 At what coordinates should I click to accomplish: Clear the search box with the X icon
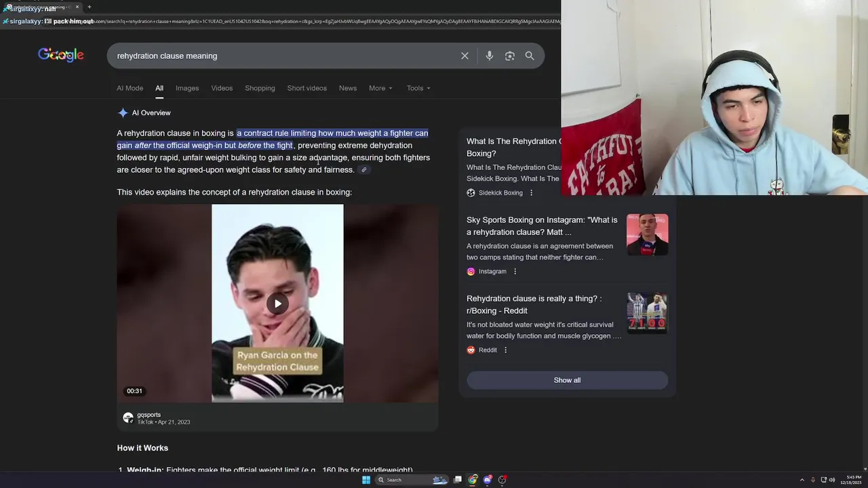coord(465,56)
